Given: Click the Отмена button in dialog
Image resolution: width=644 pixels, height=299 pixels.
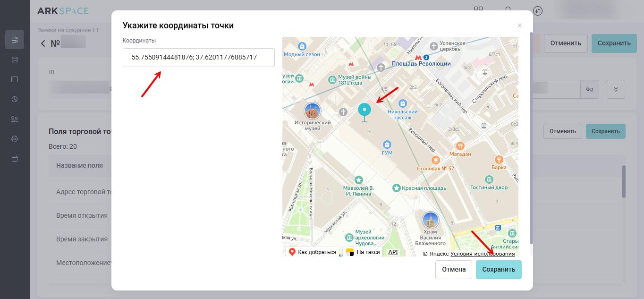Looking at the screenshot, I should point(454,270).
